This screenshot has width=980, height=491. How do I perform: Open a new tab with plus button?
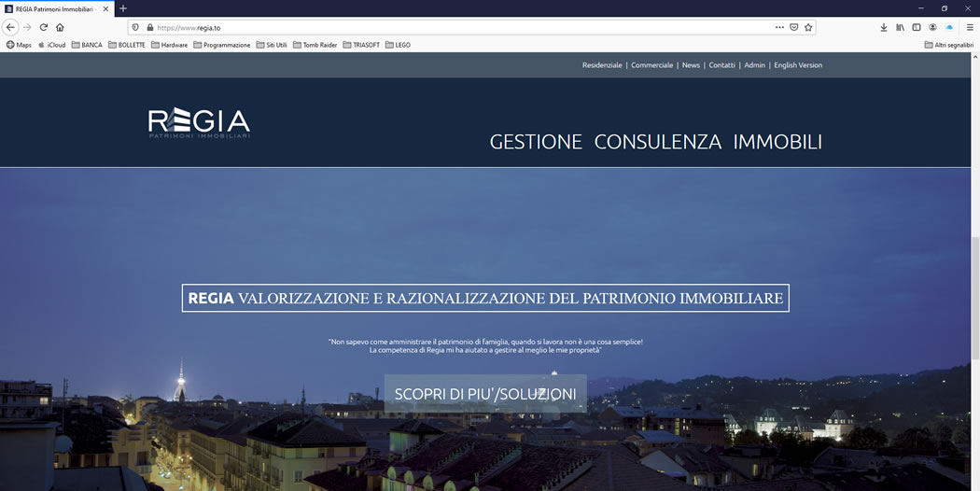(123, 8)
